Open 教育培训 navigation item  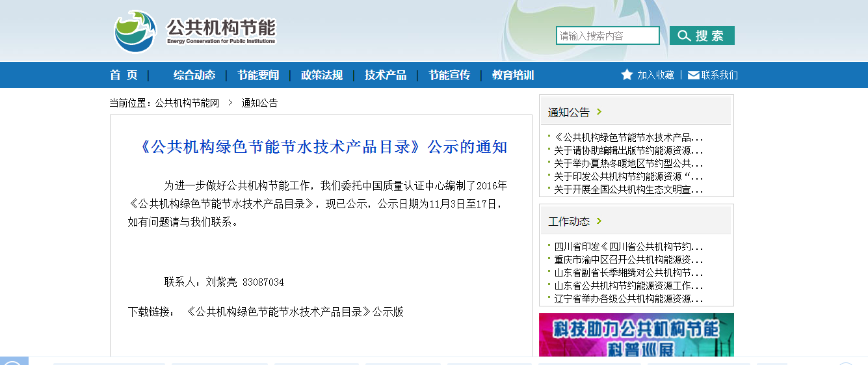512,75
